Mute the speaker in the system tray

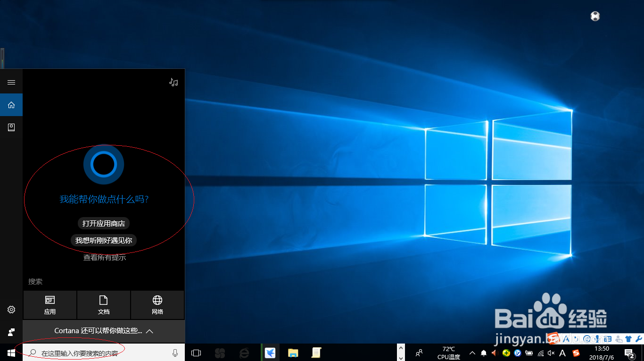[x=552, y=353]
